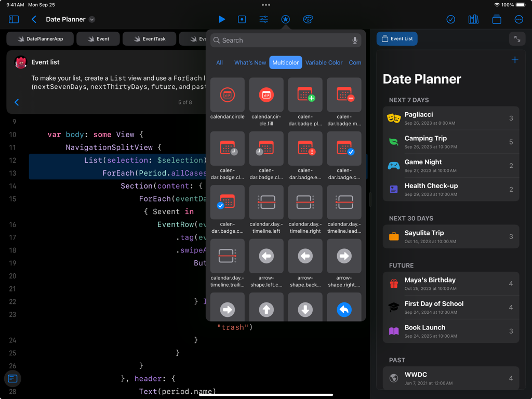Open more options via the ellipsis icon

518,19
